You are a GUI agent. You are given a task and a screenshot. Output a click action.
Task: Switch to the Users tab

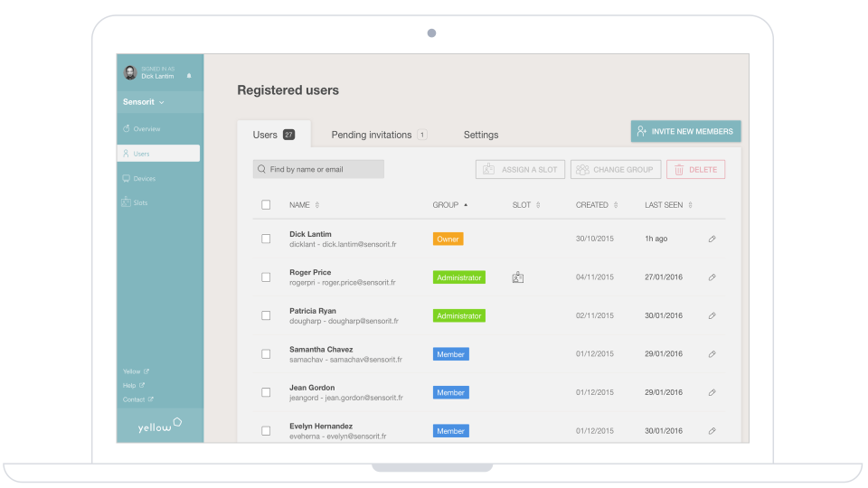point(274,135)
